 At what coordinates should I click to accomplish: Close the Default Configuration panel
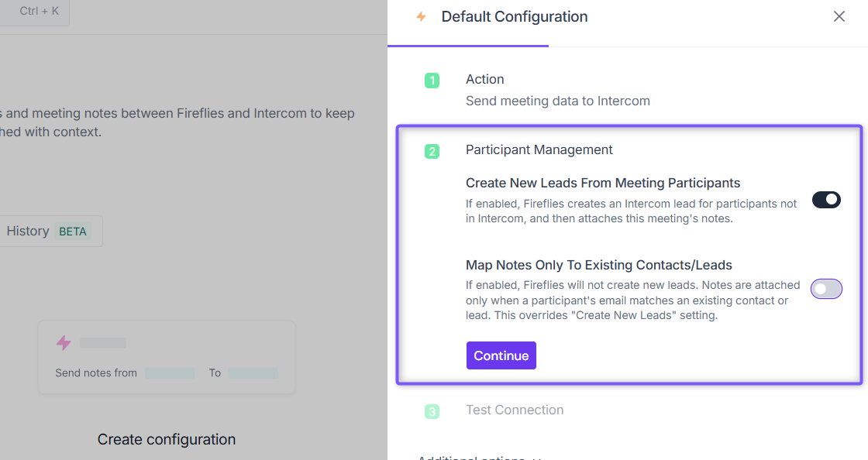tap(839, 16)
